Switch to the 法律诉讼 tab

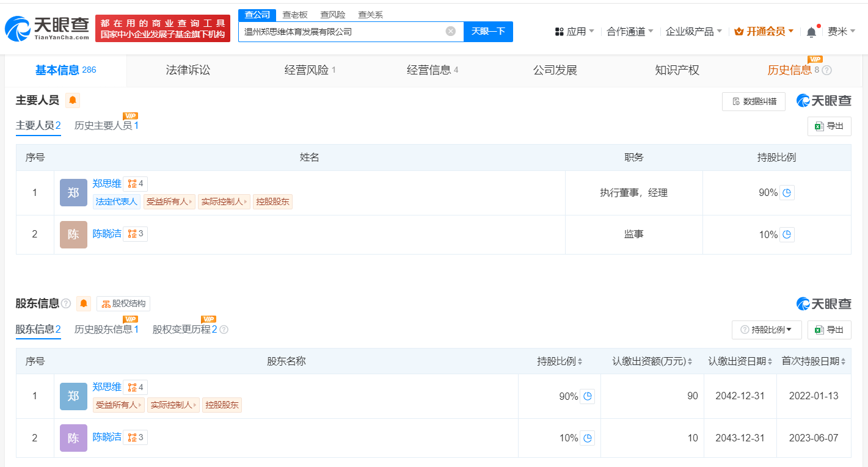click(x=188, y=70)
